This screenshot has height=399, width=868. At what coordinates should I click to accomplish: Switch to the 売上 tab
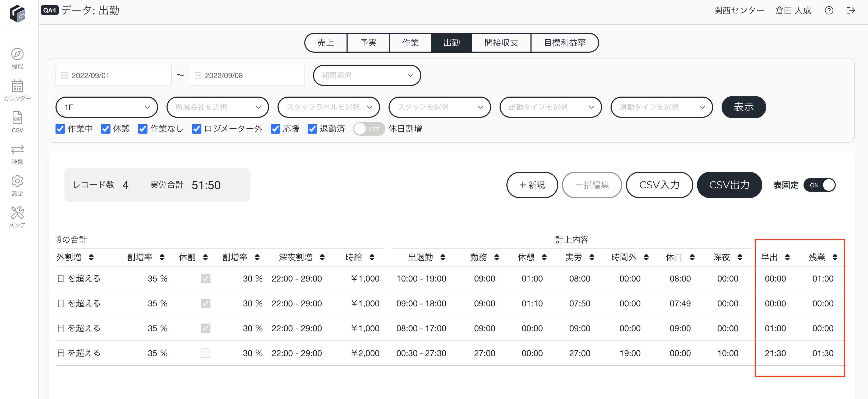326,43
